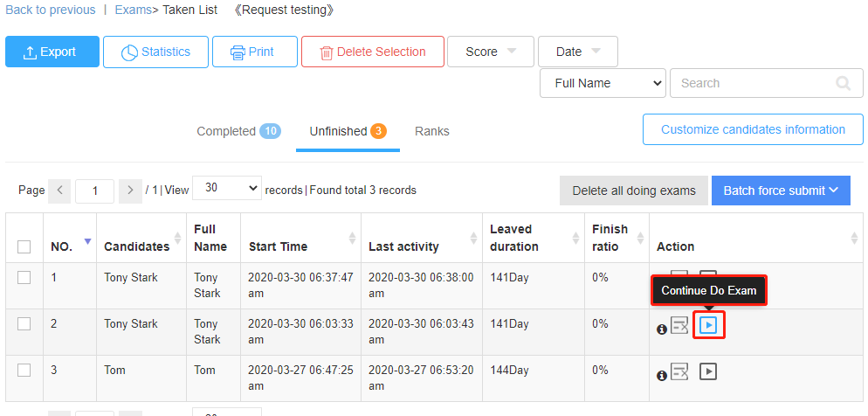Click the Export button
This screenshot has height=416, width=868.
[52, 52]
